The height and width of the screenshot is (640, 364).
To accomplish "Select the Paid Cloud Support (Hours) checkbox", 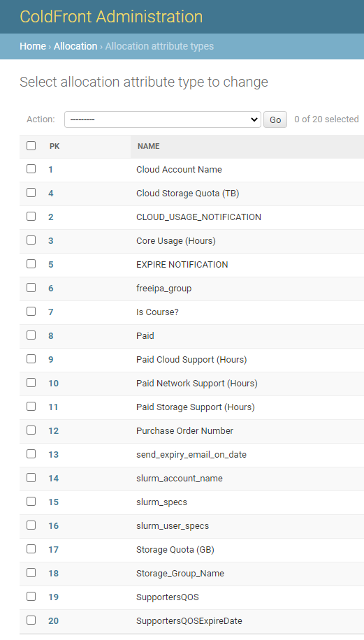I will coord(31,358).
